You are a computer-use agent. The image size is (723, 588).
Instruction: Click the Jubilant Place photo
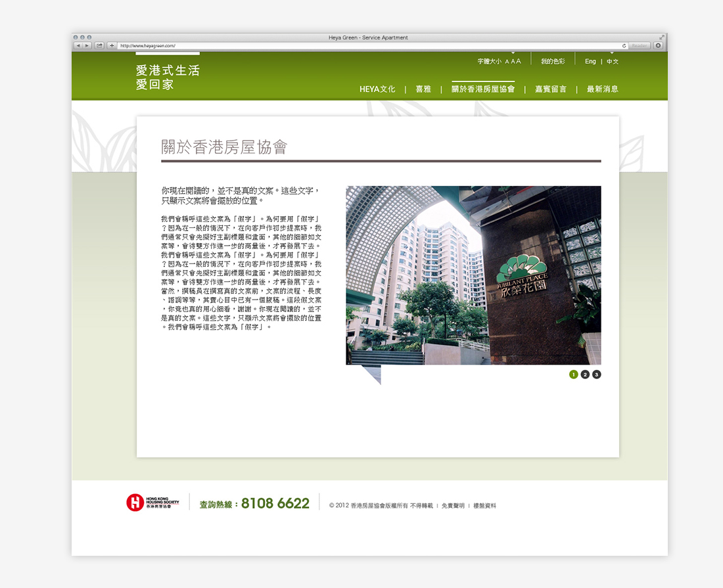[x=473, y=275]
